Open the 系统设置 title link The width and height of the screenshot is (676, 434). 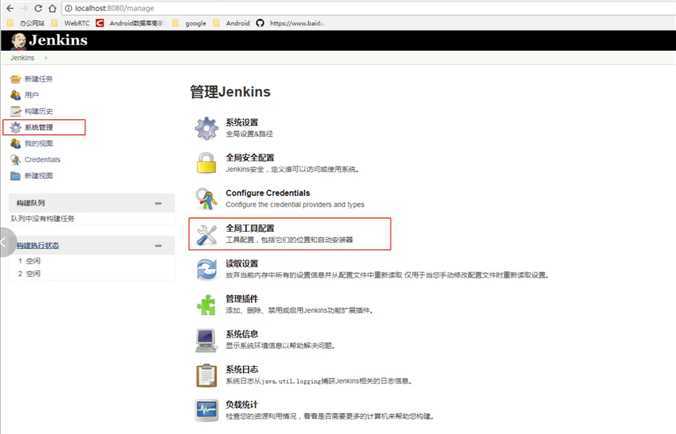(x=242, y=122)
